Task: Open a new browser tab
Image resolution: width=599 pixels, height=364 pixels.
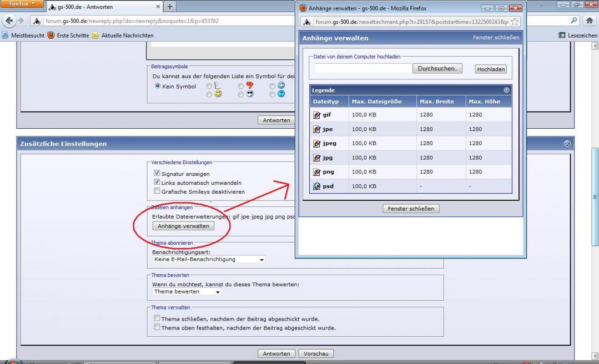Action: pos(168,7)
